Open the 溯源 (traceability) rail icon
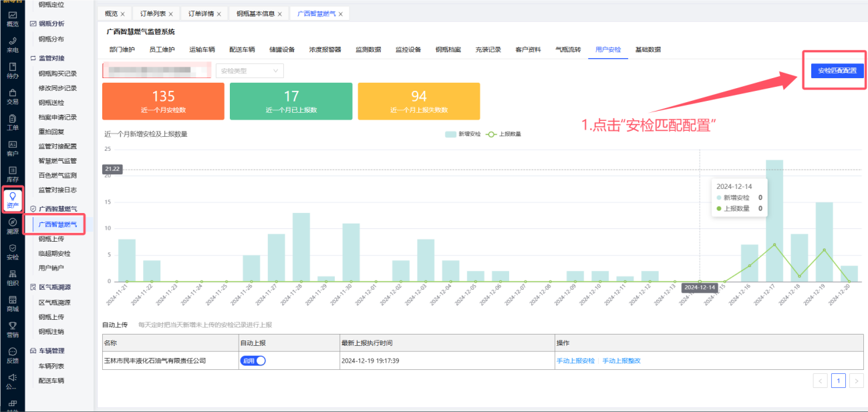The width and height of the screenshot is (868, 412). [x=12, y=226]
